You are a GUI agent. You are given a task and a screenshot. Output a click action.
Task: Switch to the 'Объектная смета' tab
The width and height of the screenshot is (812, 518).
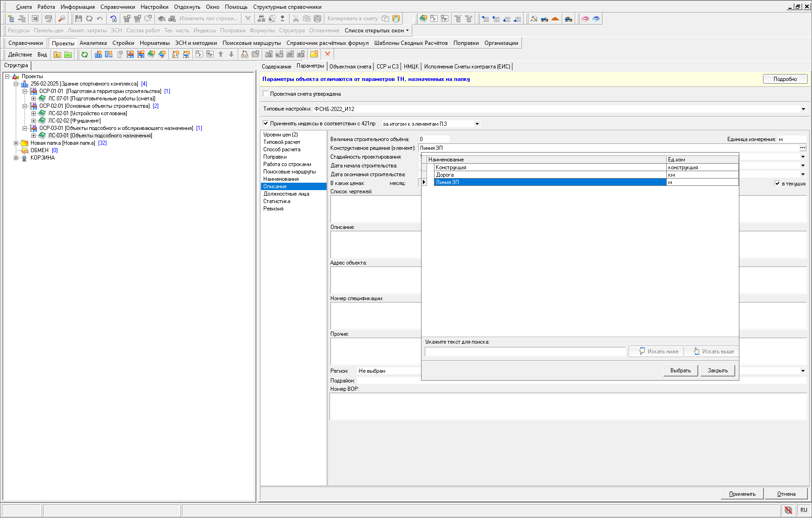point(350,67)
